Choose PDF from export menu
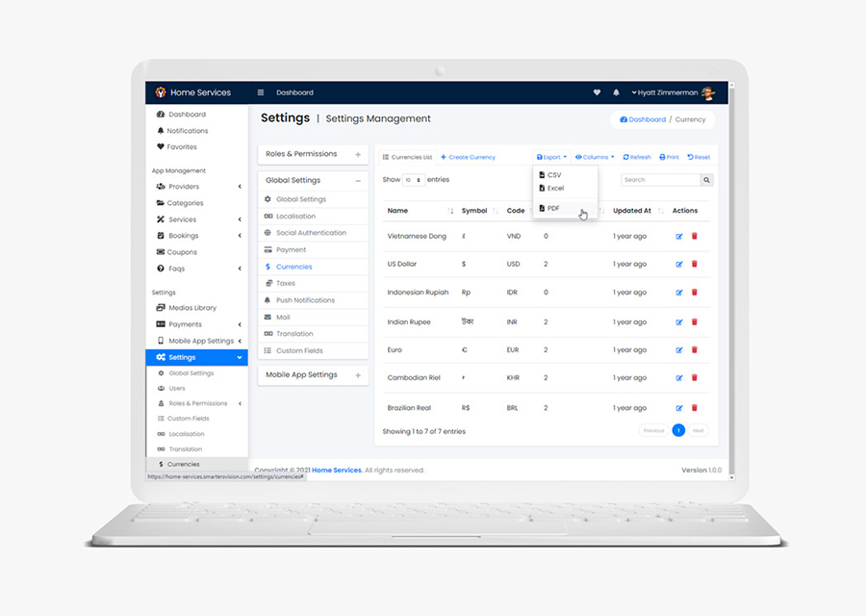 565,208
